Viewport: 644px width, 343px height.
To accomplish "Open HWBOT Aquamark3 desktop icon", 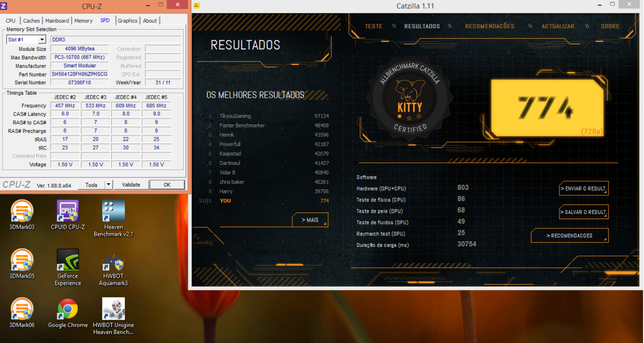I will [x=113, y=267].
